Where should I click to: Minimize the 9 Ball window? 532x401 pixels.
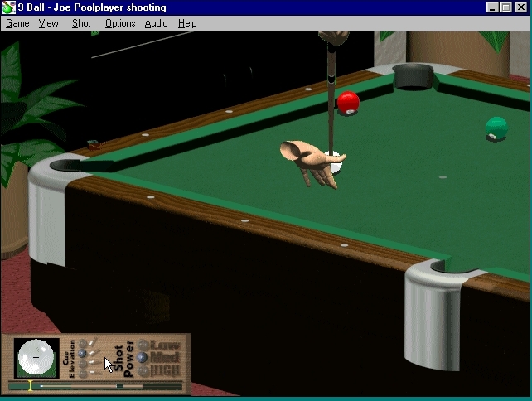(x=492, y=7)
